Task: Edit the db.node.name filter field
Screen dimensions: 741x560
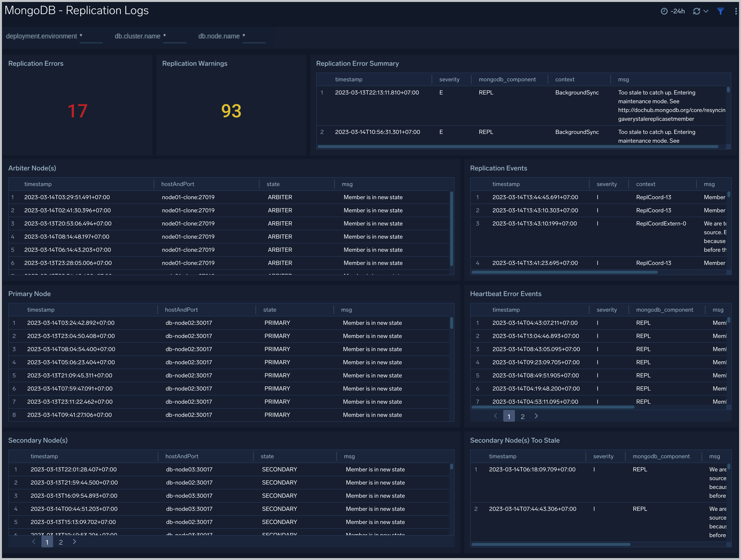Action: pyautogui.click(x=254, y=36)
